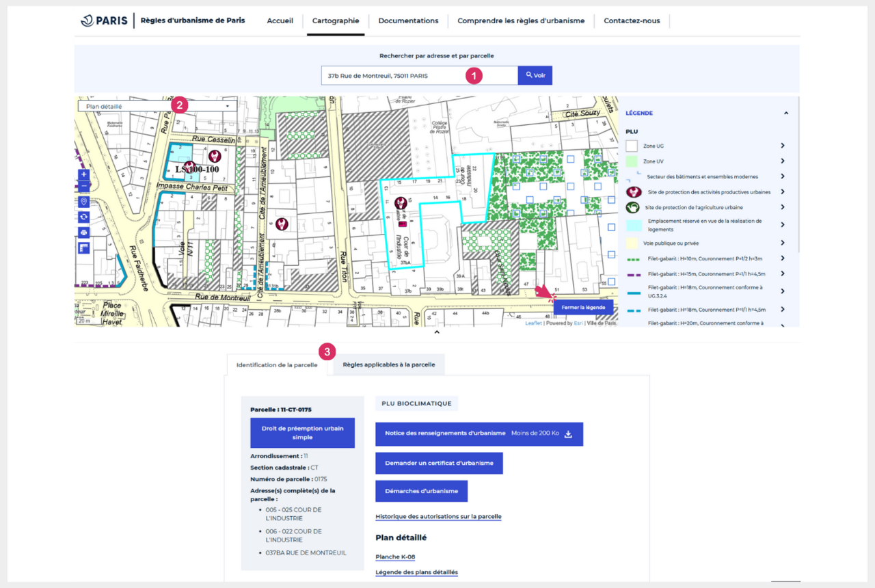
Task: Activate the geolocation pin tool on the map
Action: pos(83,201)
